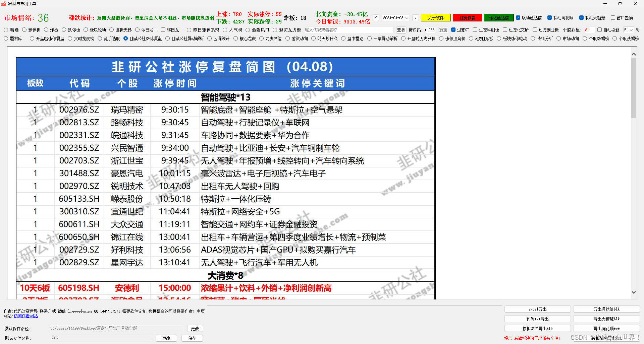Viewport: 644px width, 344px height.
Task: Select the 今日龙一 radio option
Action: [x=137, y=30]
